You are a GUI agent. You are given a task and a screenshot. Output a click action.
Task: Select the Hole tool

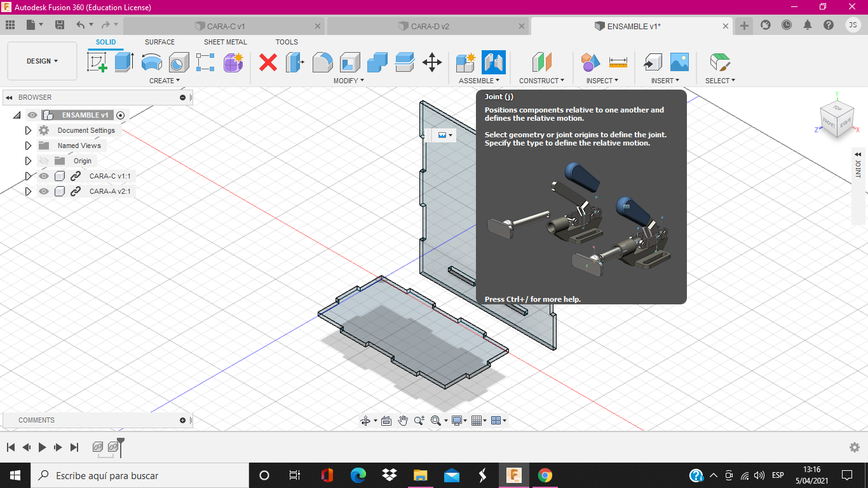[x=179, y=62]
